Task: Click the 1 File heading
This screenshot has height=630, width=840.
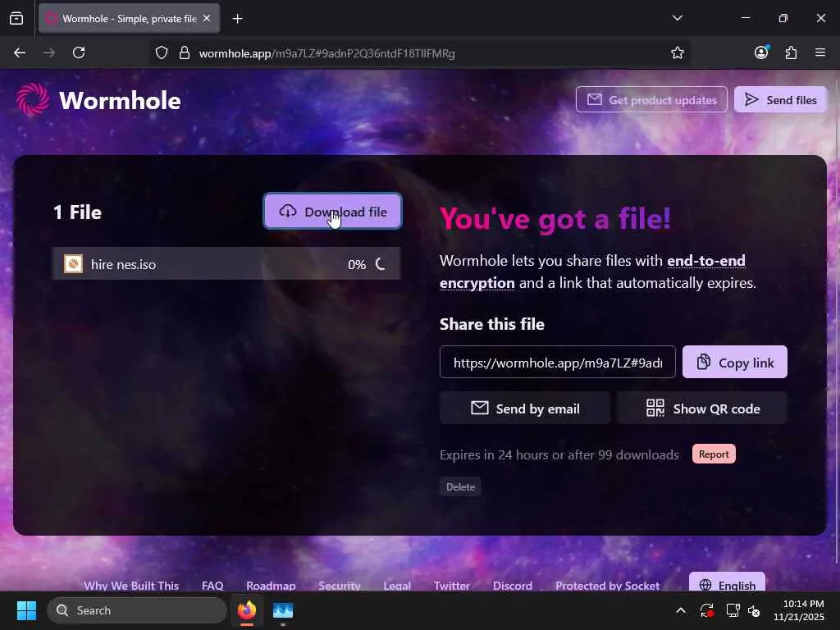Action: [78, 212]
